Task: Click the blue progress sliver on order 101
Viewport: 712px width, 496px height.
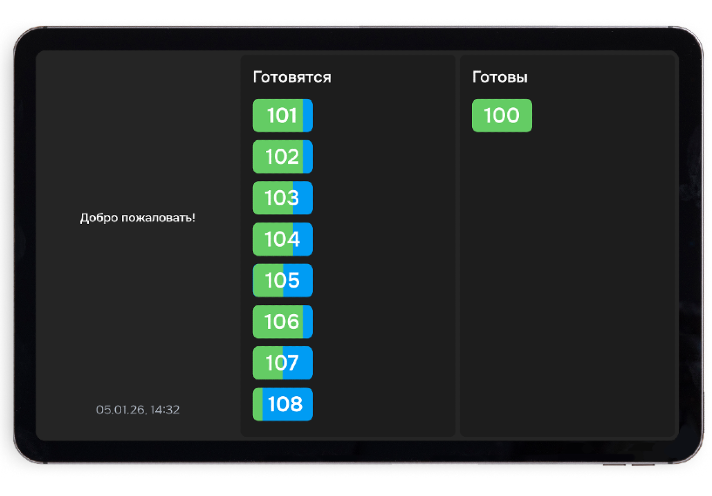Action: tap(308, 116)
